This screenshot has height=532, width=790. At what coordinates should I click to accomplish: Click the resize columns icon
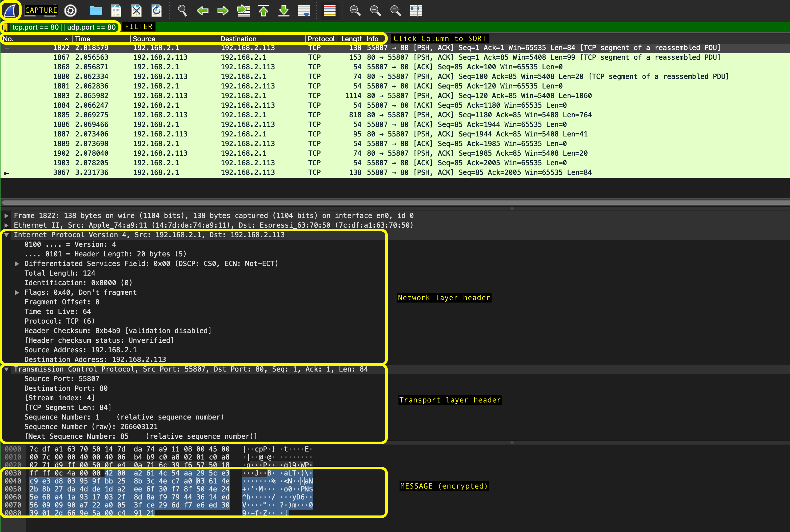point(416,10)
